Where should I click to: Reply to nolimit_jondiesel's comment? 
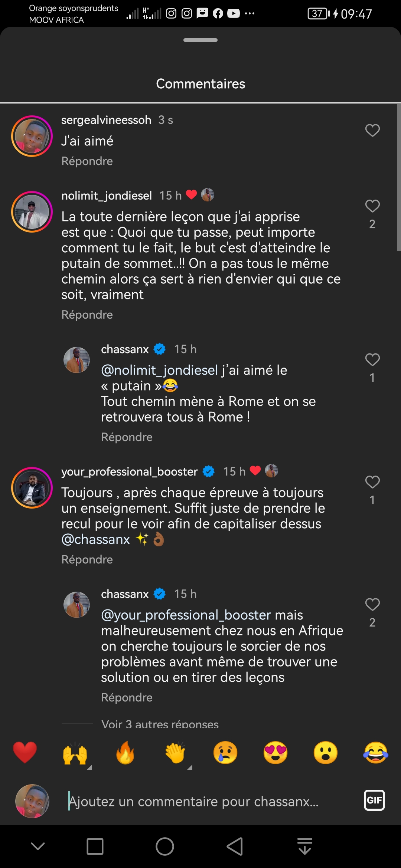87,315
